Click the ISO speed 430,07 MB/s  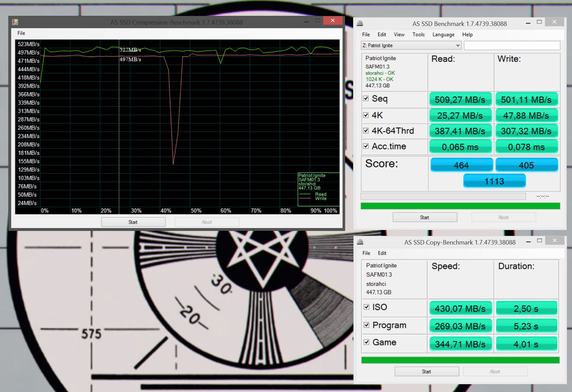point(460,308)
